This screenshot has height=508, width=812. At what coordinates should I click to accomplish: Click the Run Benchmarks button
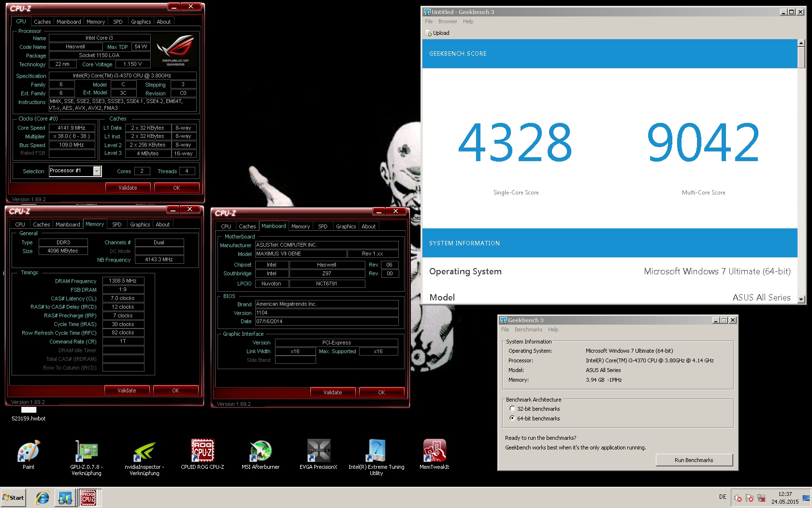(694, 460)
